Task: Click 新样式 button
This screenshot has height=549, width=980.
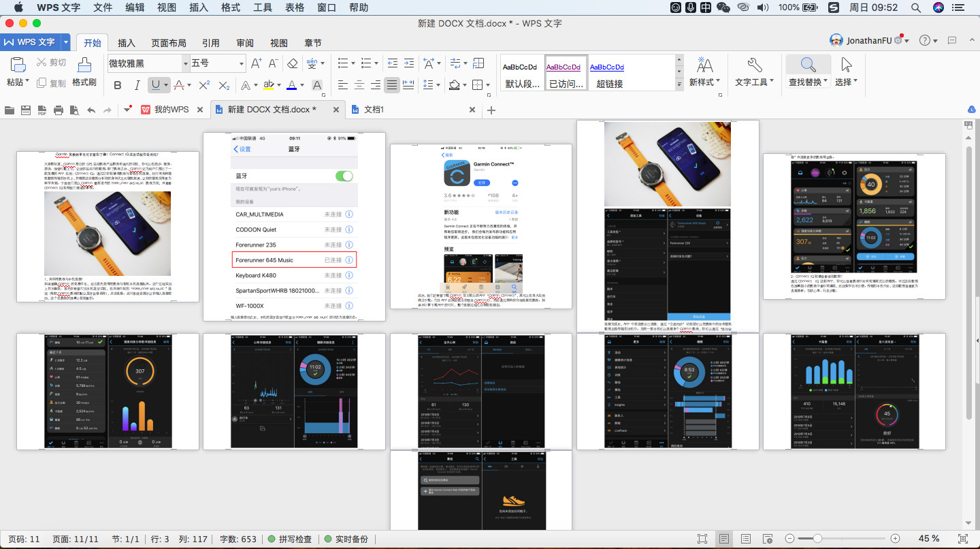Action: 705,72
